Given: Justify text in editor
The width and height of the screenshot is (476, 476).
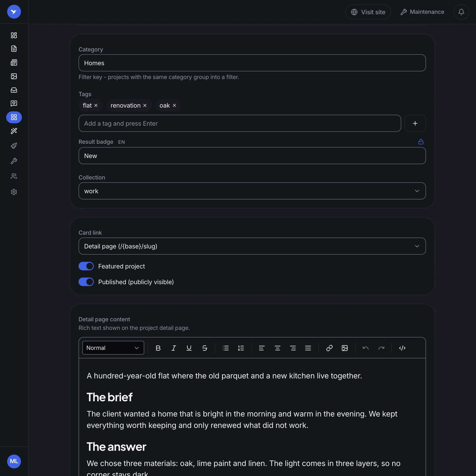Looking at the screenshot, I should pyautogui.click(x=308, y=348).
